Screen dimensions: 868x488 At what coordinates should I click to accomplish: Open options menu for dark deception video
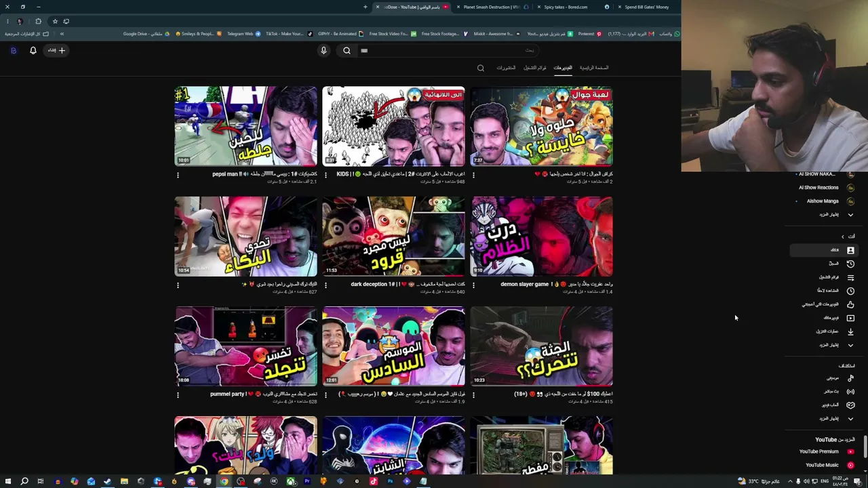point(325,285)
